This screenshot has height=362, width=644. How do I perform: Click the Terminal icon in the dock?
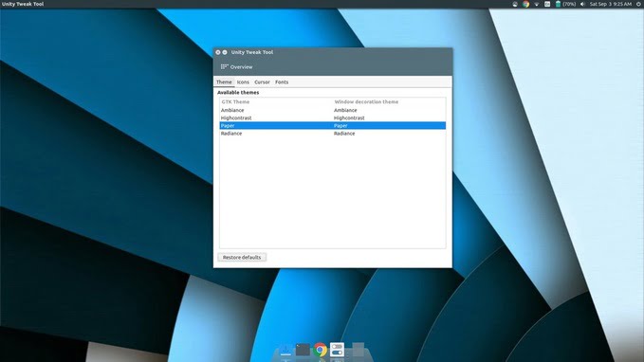(303, 350)
